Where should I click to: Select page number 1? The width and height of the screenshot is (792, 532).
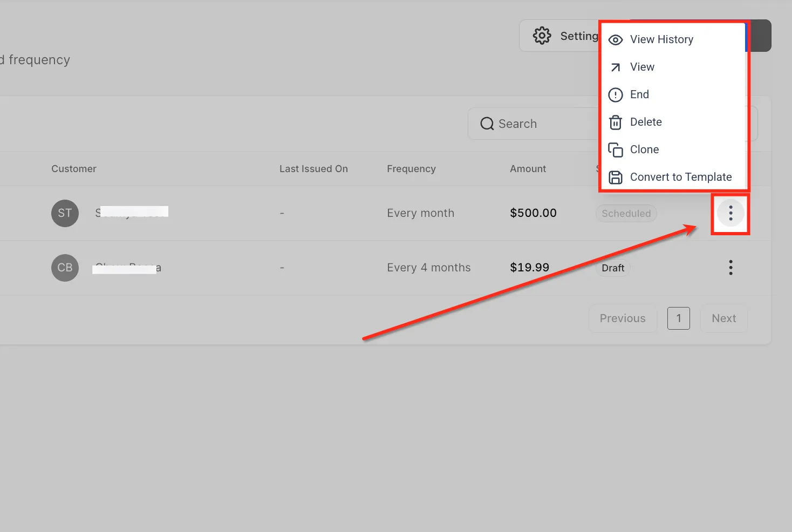coord(679,318)
